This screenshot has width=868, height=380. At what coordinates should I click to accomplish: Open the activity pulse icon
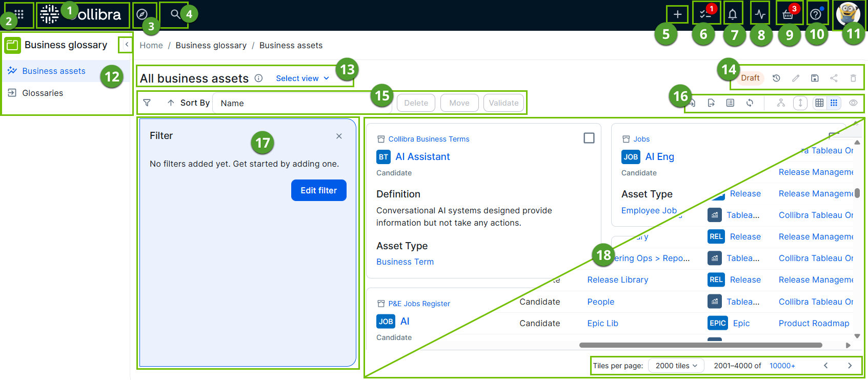[760, 14]
